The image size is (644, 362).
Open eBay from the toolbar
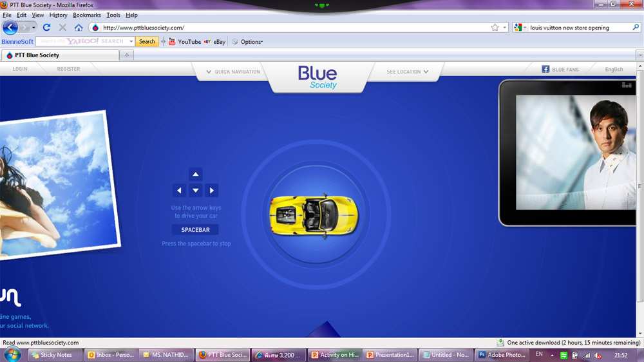point(215,41)
